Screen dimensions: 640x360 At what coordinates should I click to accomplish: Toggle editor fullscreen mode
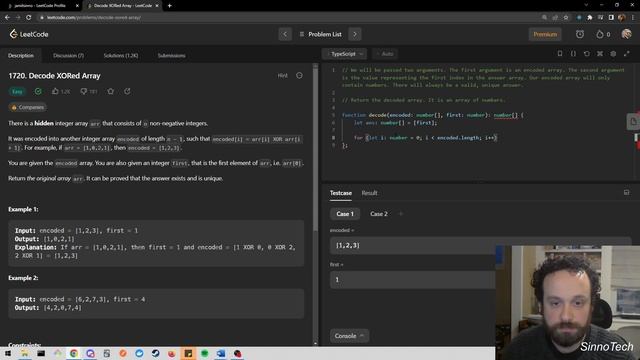click(627, 54)
